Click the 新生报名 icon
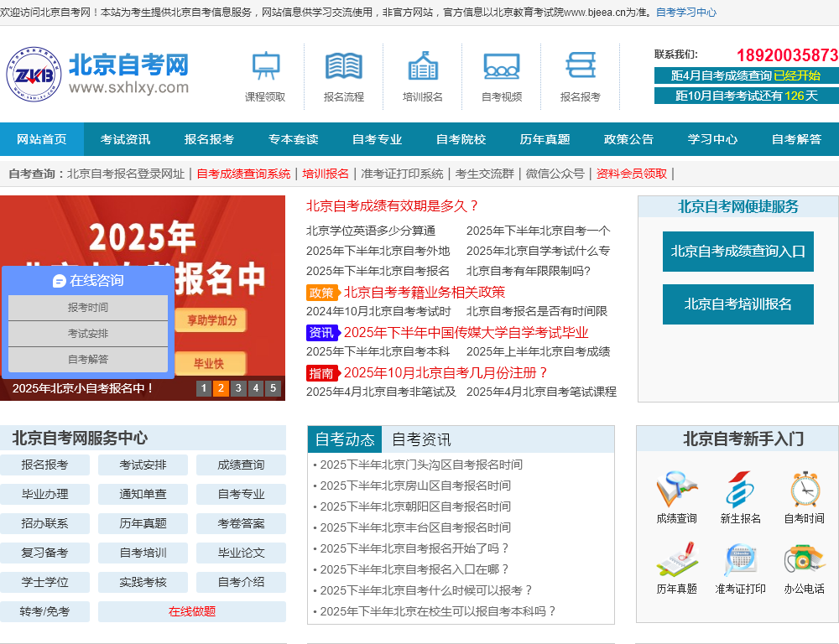Image resolution: width=839 pixels, height=644 pixels. pos(740,490)
